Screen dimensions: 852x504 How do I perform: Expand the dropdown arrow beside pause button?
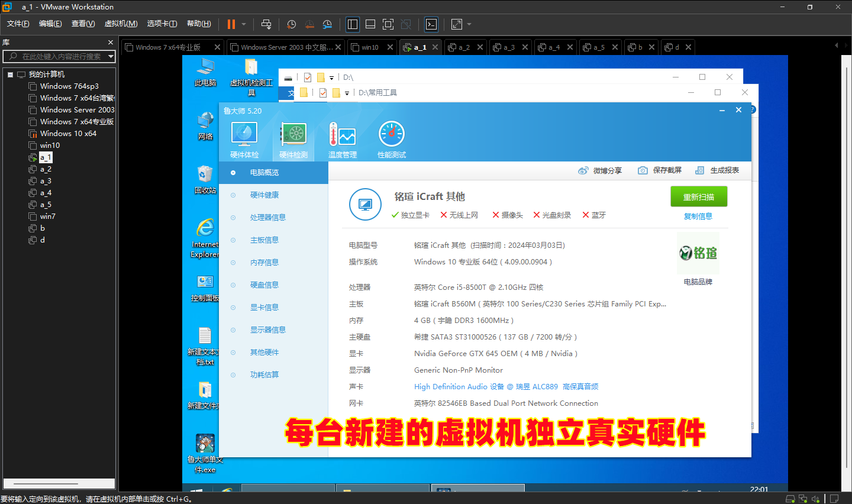click(244, 24)
